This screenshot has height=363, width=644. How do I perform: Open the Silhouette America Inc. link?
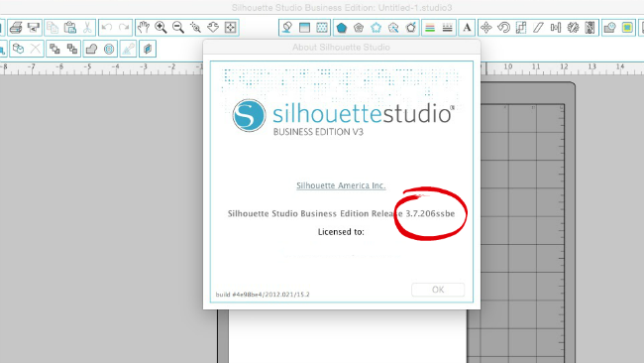coord(341,185)
